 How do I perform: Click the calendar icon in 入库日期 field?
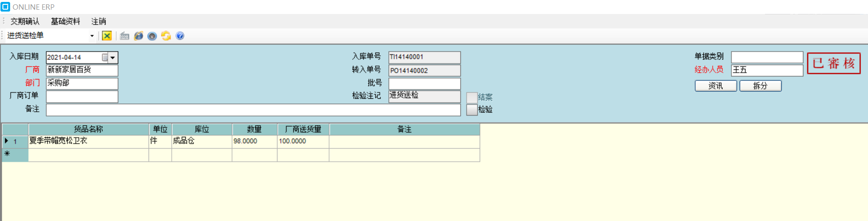(x=105, y=57)
